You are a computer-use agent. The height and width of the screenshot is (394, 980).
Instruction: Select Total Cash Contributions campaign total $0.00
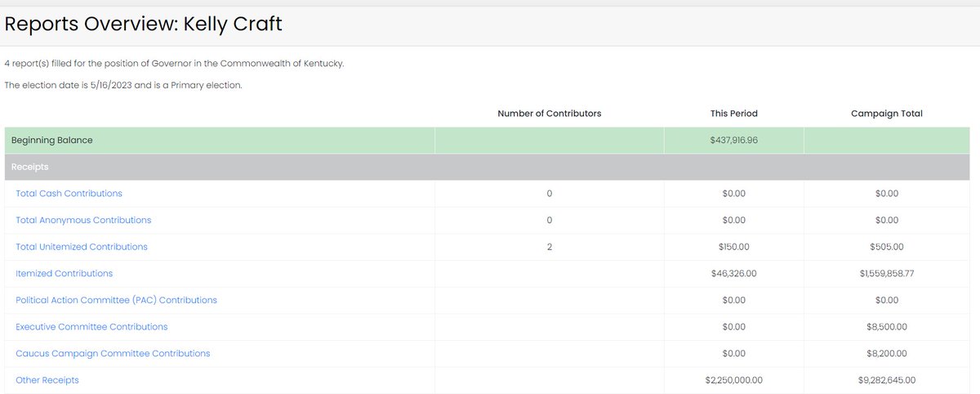click(x=887, y=194)
